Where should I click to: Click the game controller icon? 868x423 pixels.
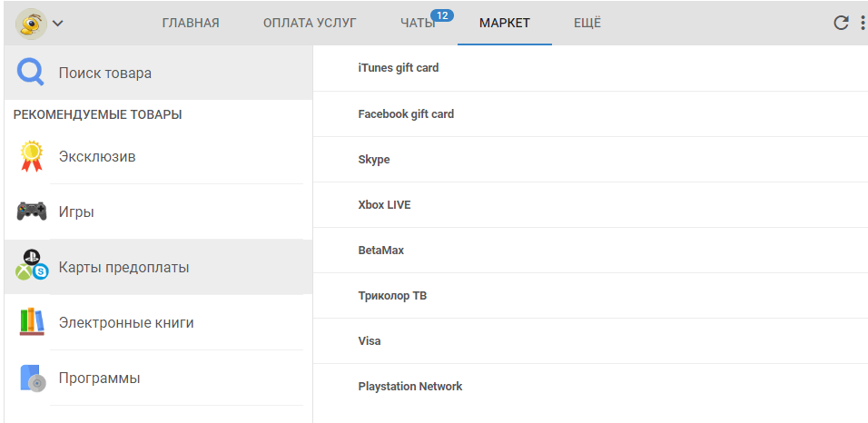coord(31,212)
